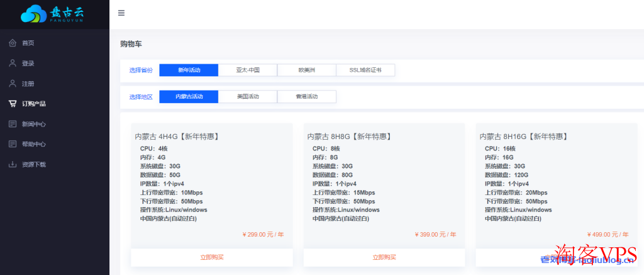
Task: Click the Panguyun cloud logo
Action: [x=54, y=14]
